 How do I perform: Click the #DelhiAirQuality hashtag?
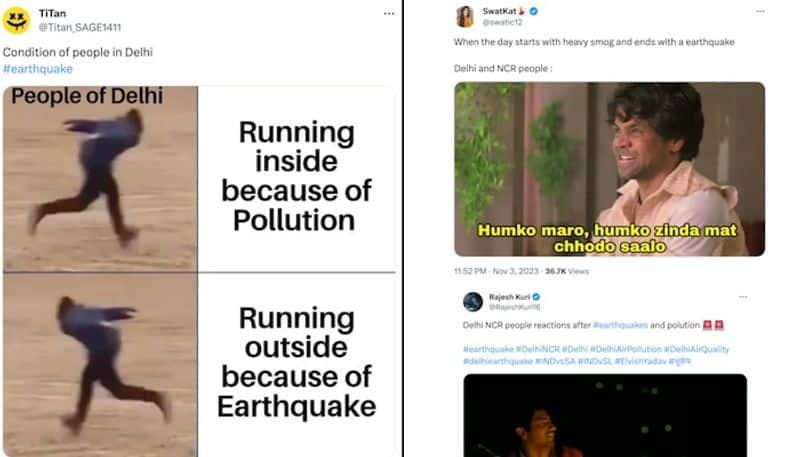tap(699, 349)
